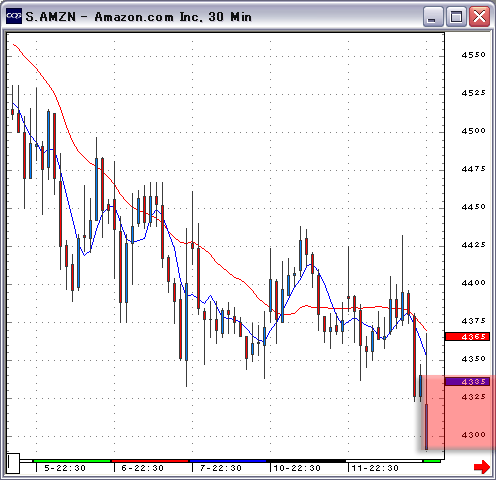Click the 4425 price axis label
The height and width of the screenshot is (480, 496).
pos(473,245)
